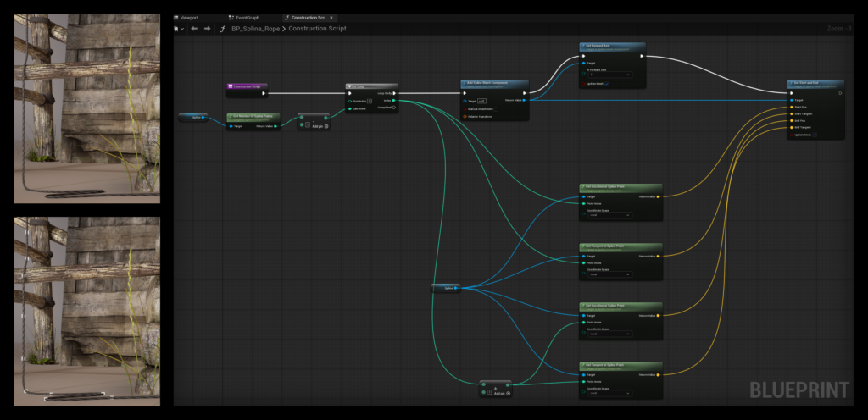The height and width of the screenshot is (420, 868).
Task: Open In Forward Axis dropdown on Set Forward Axis
Action: [611, 75]
